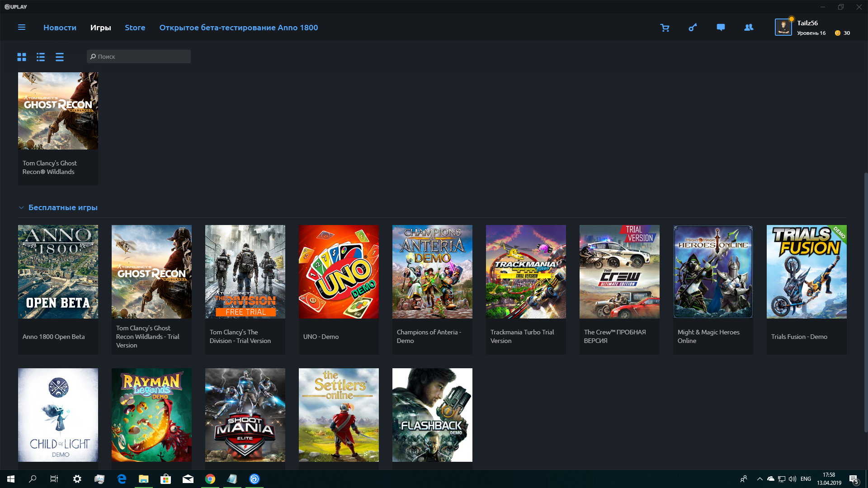
Task: Open Task View on taskbar
Action: [x=54, y=479]
